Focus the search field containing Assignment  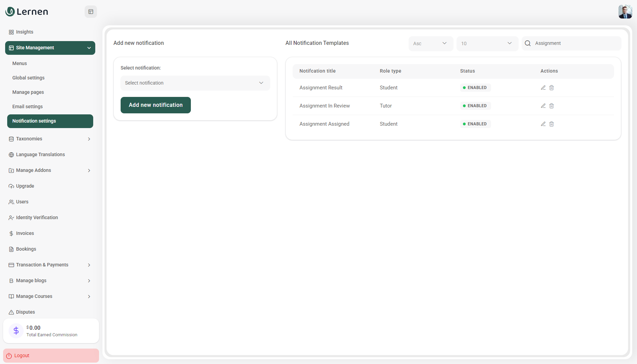576,43
